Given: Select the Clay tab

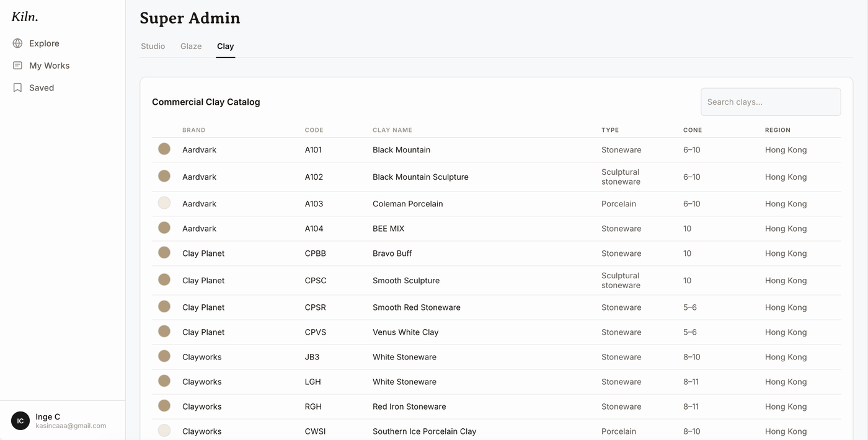Looking at the screenshot, I should click(x=226, y=46).
